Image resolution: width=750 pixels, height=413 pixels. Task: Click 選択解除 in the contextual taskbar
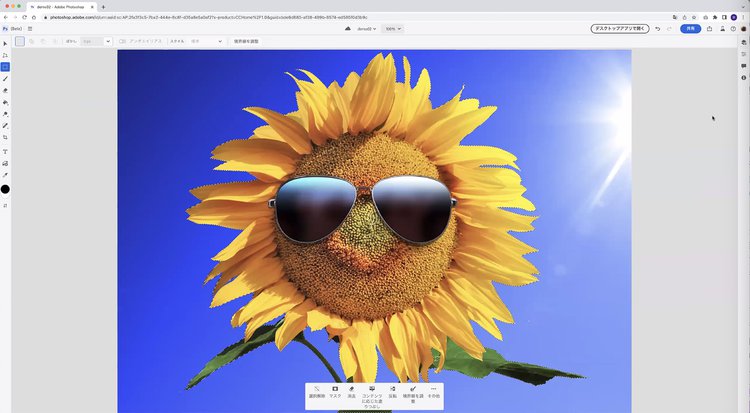tap(316, 391)
